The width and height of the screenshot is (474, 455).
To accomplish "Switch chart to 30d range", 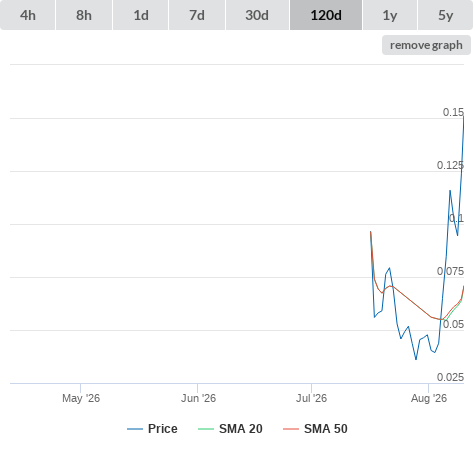I will [257, 15].
